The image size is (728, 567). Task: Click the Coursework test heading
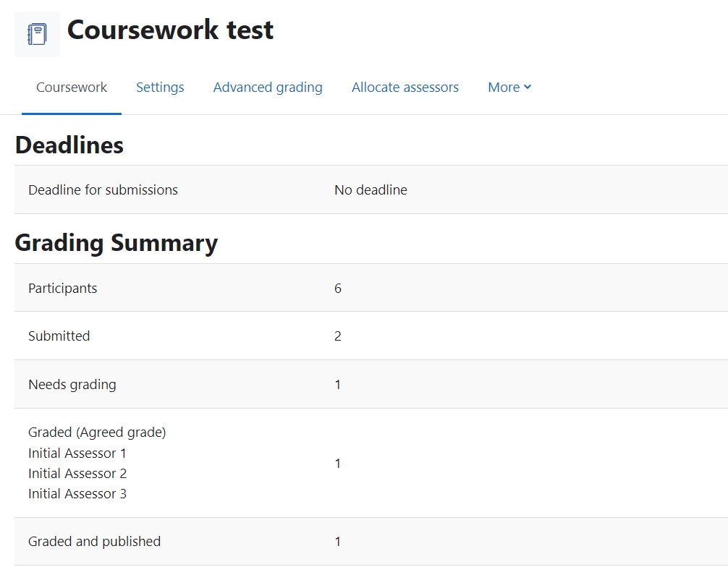point(169,30)
